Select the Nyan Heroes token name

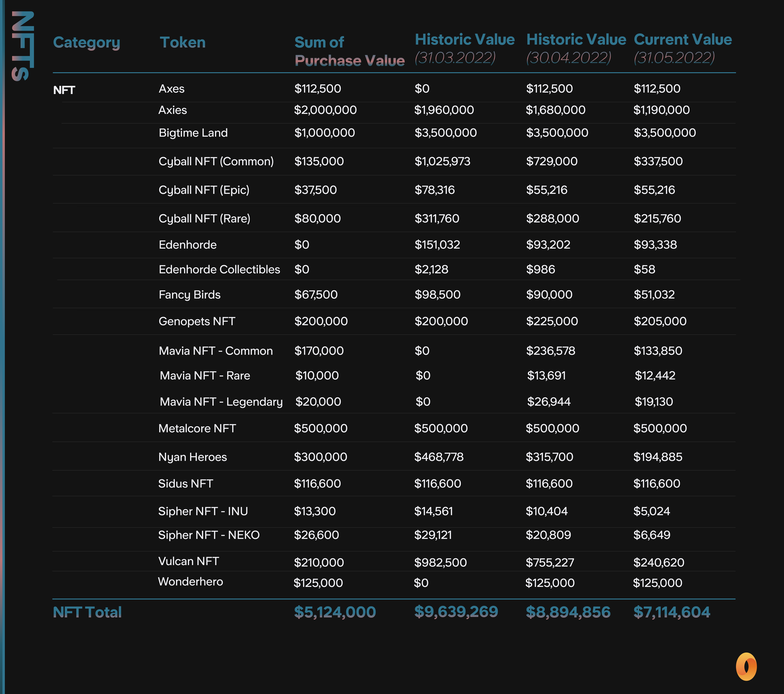tap(192, 457)
